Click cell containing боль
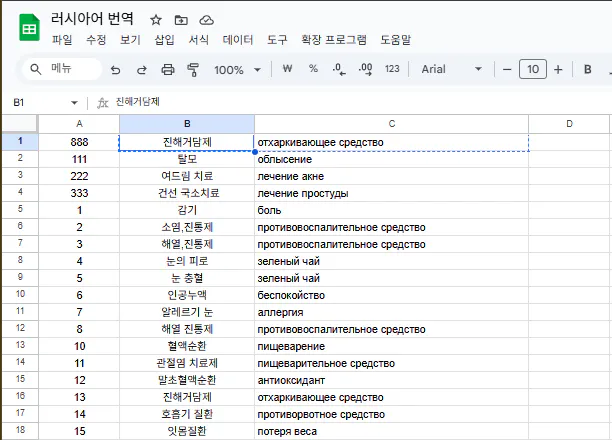 coord(391,210)
